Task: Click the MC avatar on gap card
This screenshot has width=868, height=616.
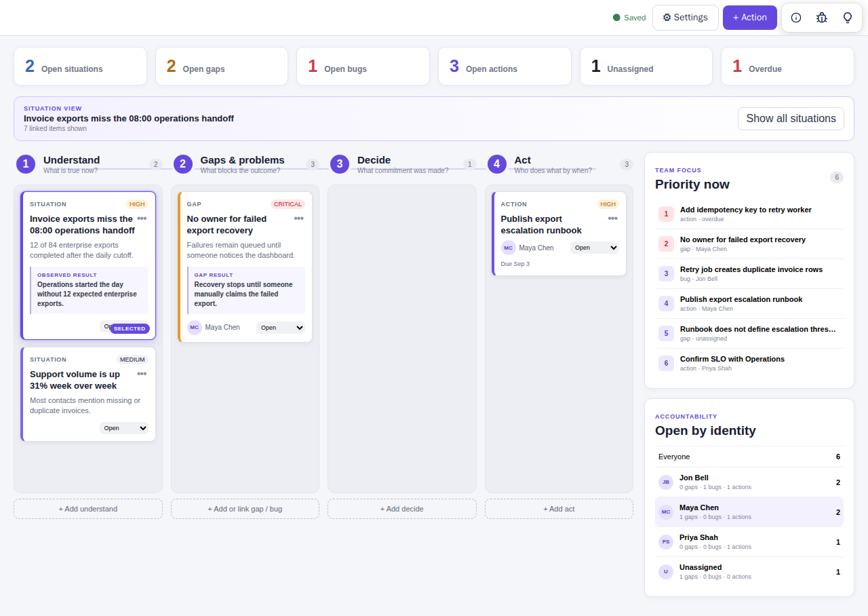Action: pyautogui.click(x=195, y=327)
